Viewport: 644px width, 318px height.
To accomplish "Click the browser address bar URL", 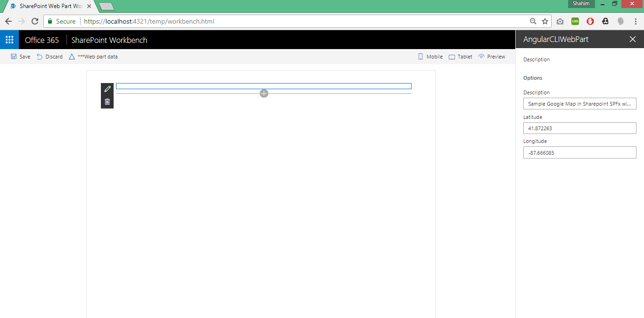I will tap(149, 21).
